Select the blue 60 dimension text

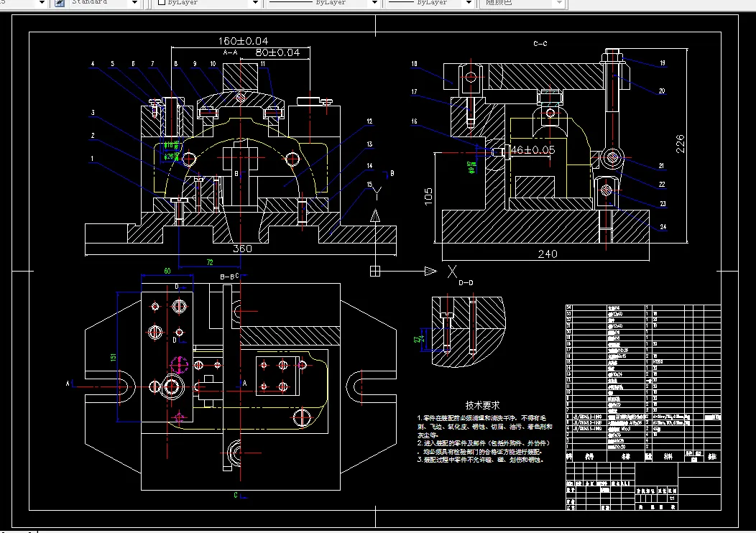point(167,271)
